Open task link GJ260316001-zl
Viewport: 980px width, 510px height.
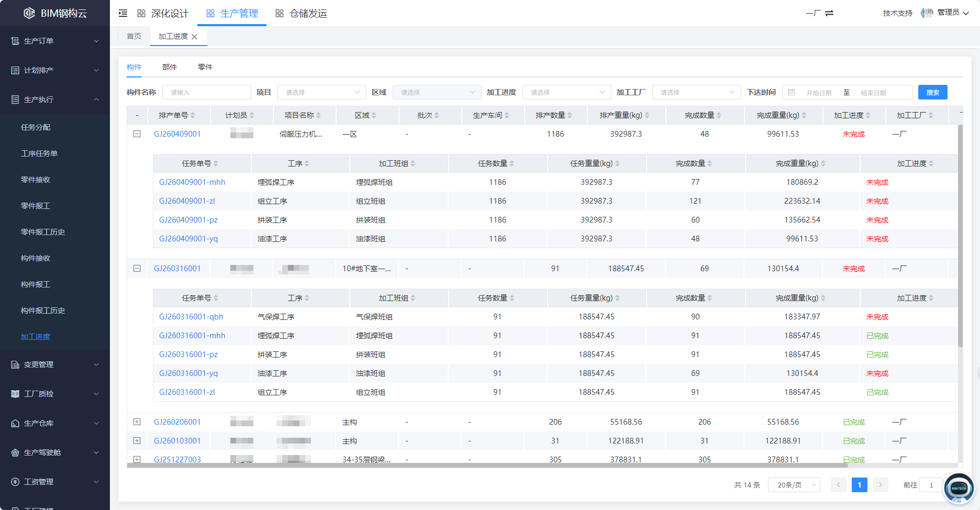click(x=187, y=392)
